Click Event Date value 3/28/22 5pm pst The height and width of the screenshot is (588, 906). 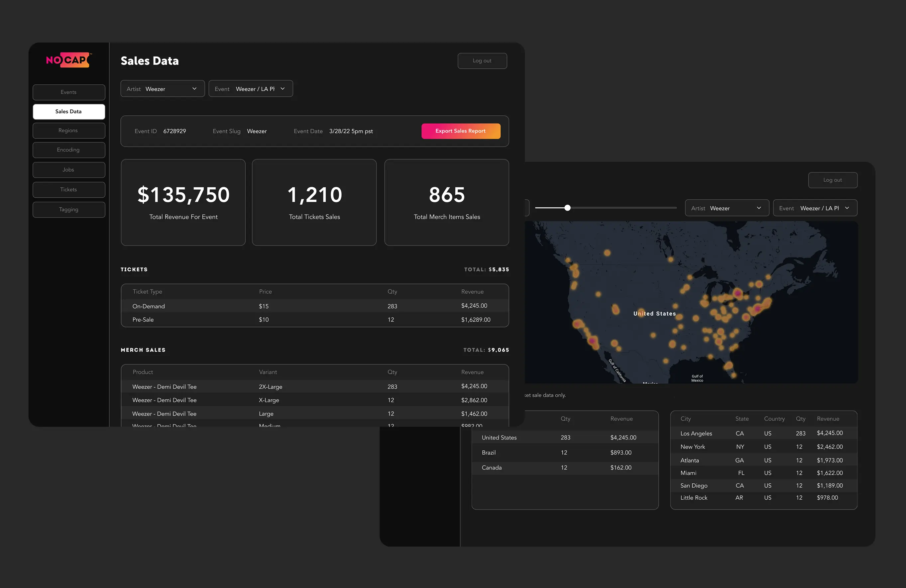[351, 131]
